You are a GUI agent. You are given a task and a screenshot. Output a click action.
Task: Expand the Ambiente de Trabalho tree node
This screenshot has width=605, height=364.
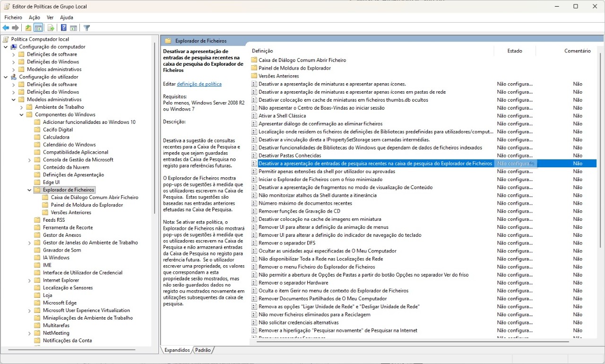(x=21, y=107)
